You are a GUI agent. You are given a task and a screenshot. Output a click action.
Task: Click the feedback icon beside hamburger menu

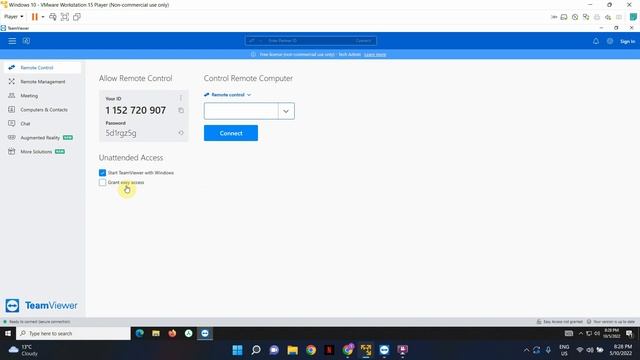click(26, 41)
